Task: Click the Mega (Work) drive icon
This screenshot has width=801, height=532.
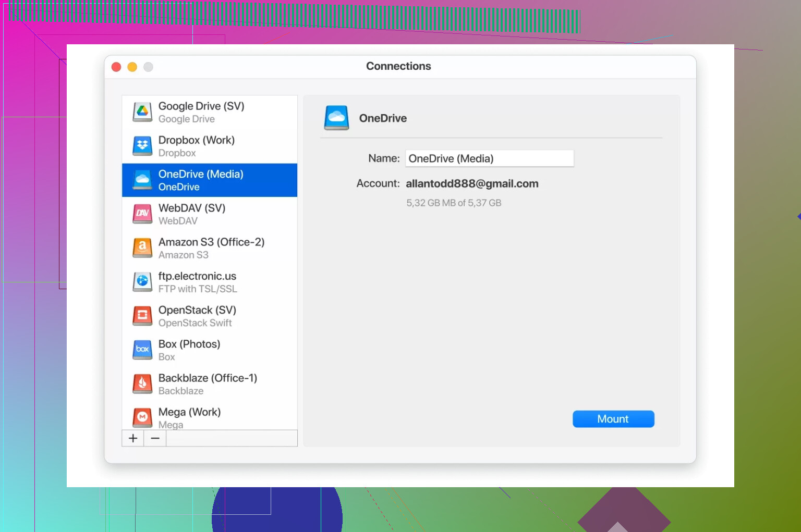Action: pyautogui.click(x=142, y=417)
